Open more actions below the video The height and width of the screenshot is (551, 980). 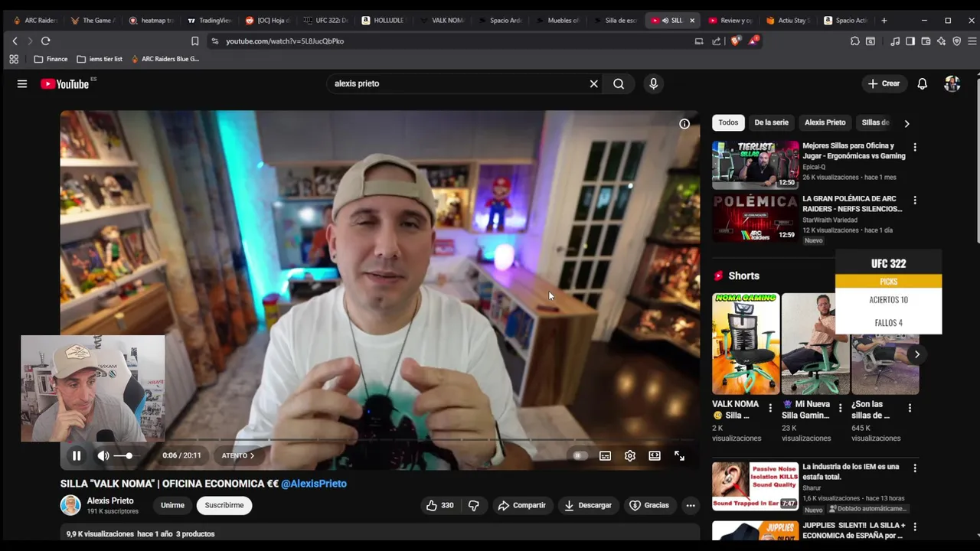691,505
